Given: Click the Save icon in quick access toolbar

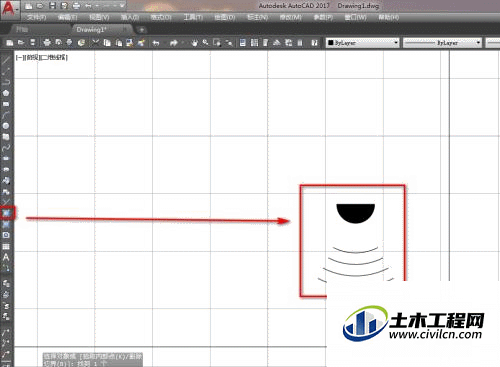Looking at the screenshot, I should (52, 6).
